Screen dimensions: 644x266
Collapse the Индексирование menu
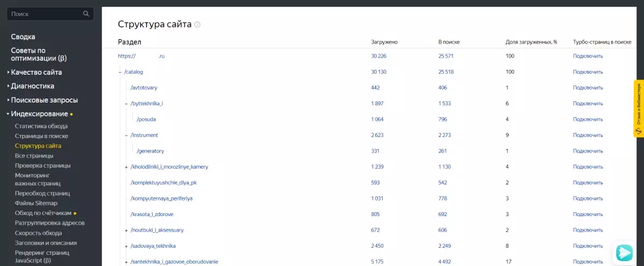click(x=39, y=114)
